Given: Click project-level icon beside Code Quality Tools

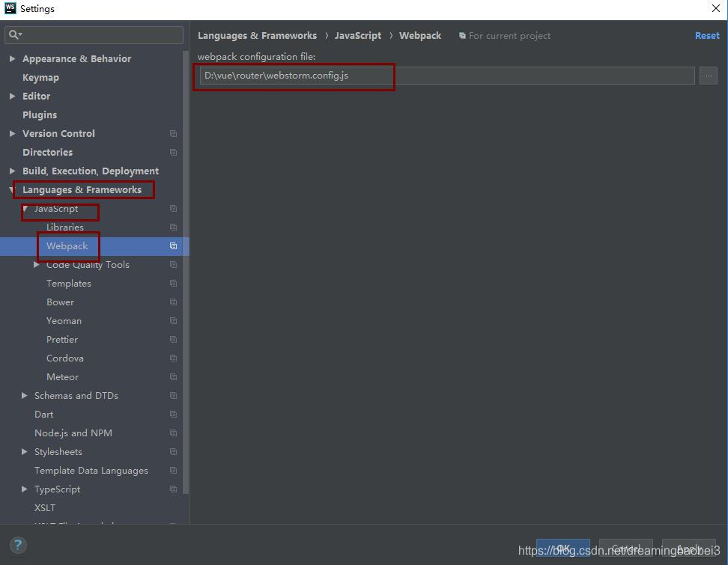Looking at the screenshot, I should coord(173,264).
